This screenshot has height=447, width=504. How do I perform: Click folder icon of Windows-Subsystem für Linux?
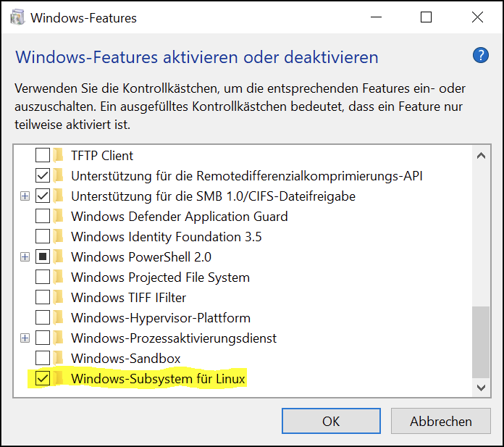coord(59,378)
